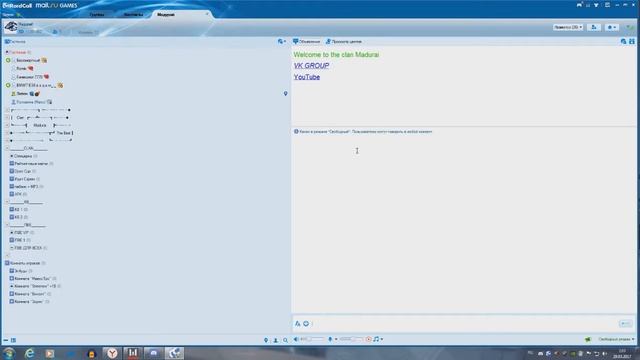
Task: Open the channel list options dropdown icon
Action: [x=282, y=42]
